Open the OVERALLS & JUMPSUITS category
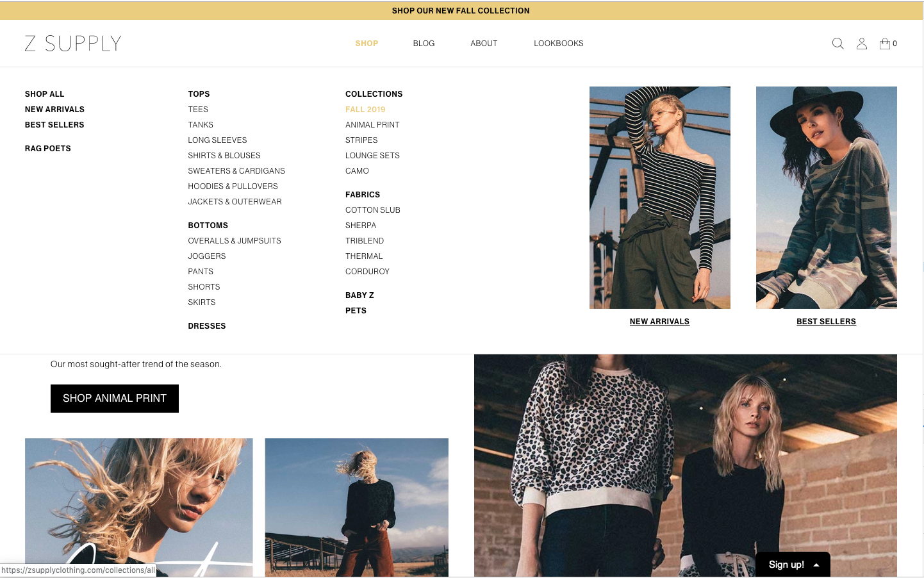 pyautogui.click(x=234, y=240)
